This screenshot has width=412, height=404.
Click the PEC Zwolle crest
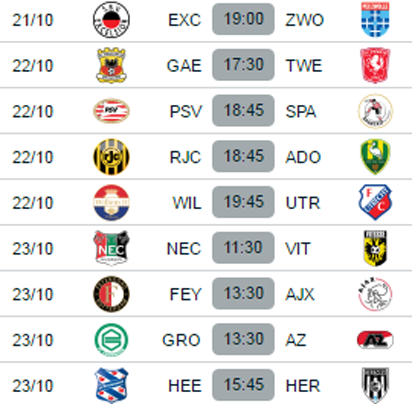[x=375, y=19]
